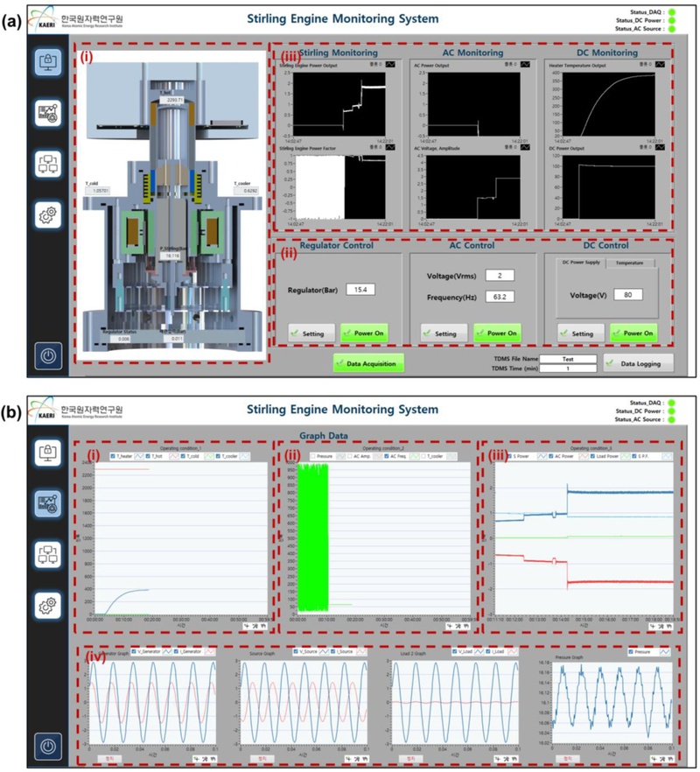Screen dimensions: 700x772
Task: Open the monitor screen icon in panel (b) sidebar
Action: point(48,453)
